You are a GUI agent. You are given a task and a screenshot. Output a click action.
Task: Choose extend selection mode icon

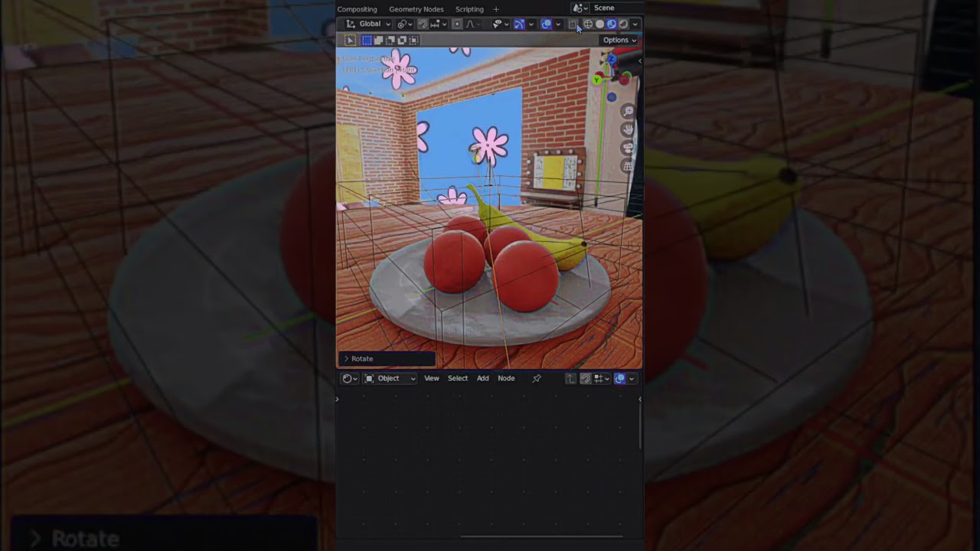click(x=379, y=40)
